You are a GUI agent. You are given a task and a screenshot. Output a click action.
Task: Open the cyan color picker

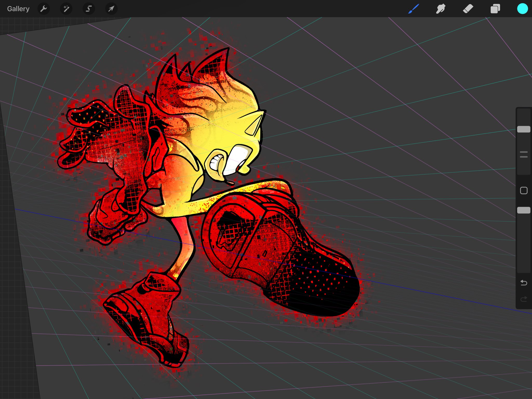click(x=522, y=9)
